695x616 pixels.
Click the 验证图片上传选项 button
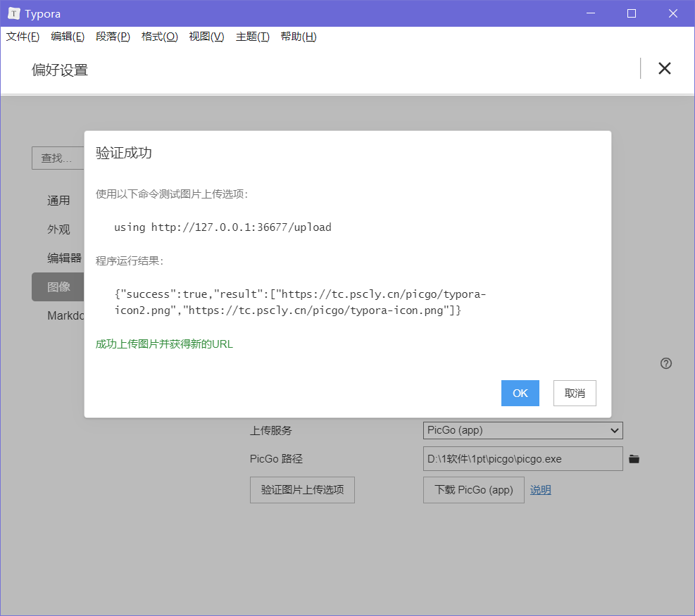click(x=302, y=490)
